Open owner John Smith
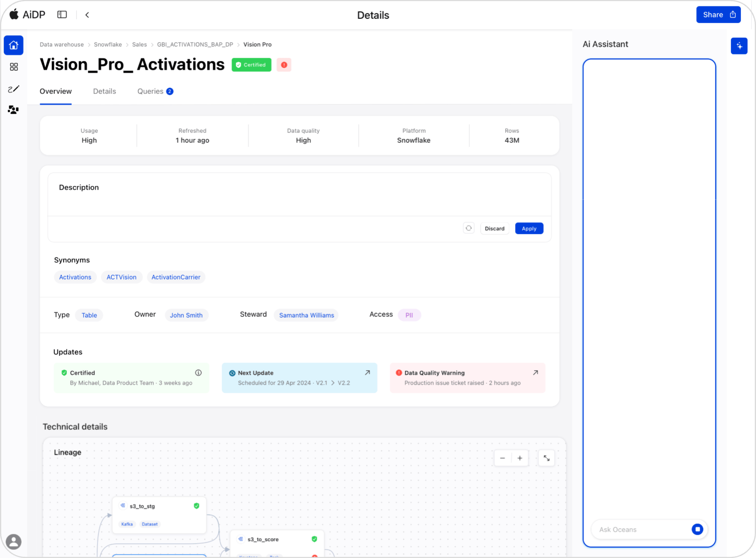 (186, 315)
